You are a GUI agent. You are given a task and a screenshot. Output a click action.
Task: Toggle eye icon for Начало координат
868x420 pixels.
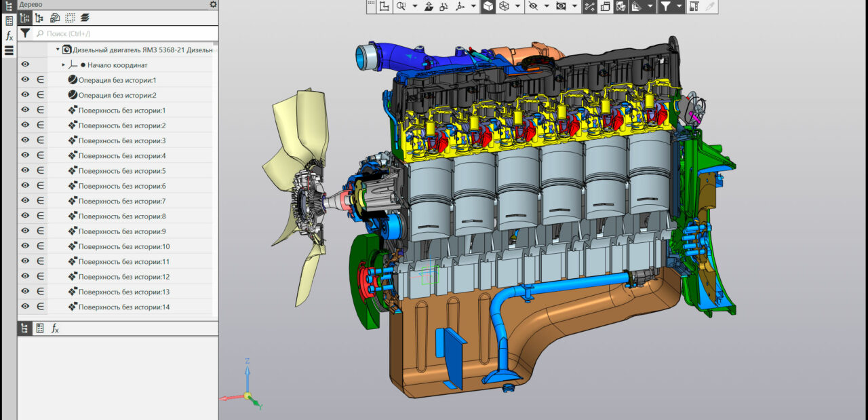click(25, 64)
